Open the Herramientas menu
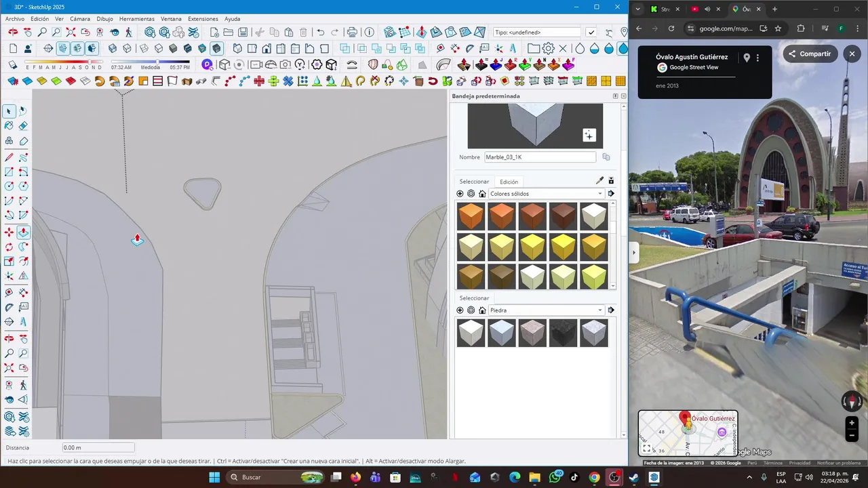Image resolution: width=868 pixels, height=488 pixels. [137, 19]
